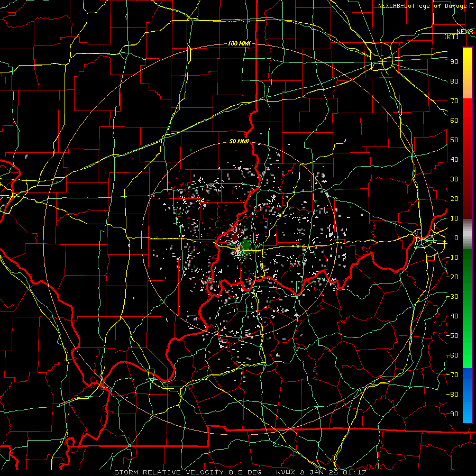Click the -20 value on velocity scale
Image resolution: width=476 pixels, height=476 pixels.
pos(453,277)
